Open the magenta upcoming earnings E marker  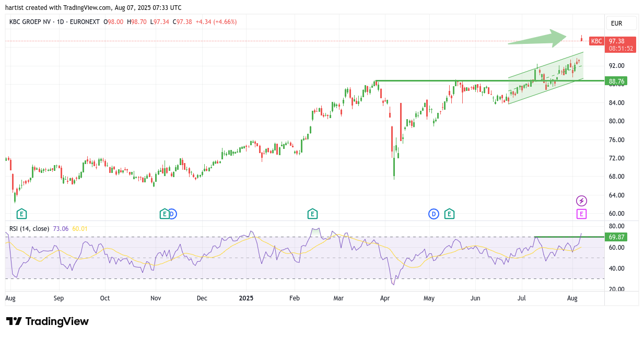[x=581, y=214]
